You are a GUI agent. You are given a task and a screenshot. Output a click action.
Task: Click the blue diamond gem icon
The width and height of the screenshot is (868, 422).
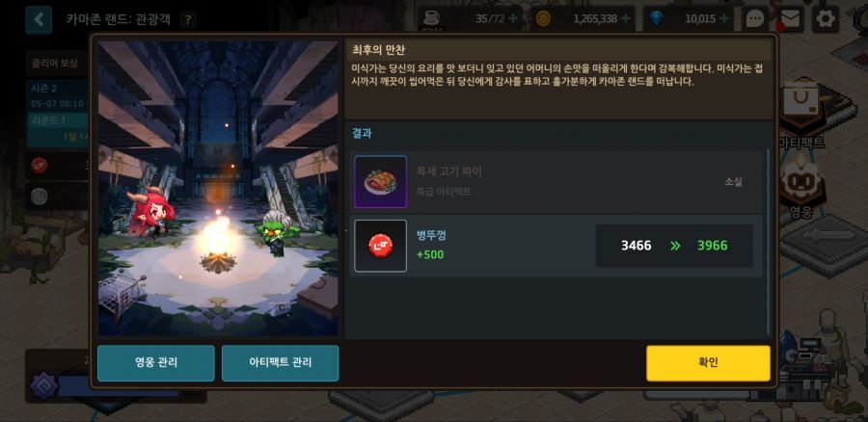657,19
